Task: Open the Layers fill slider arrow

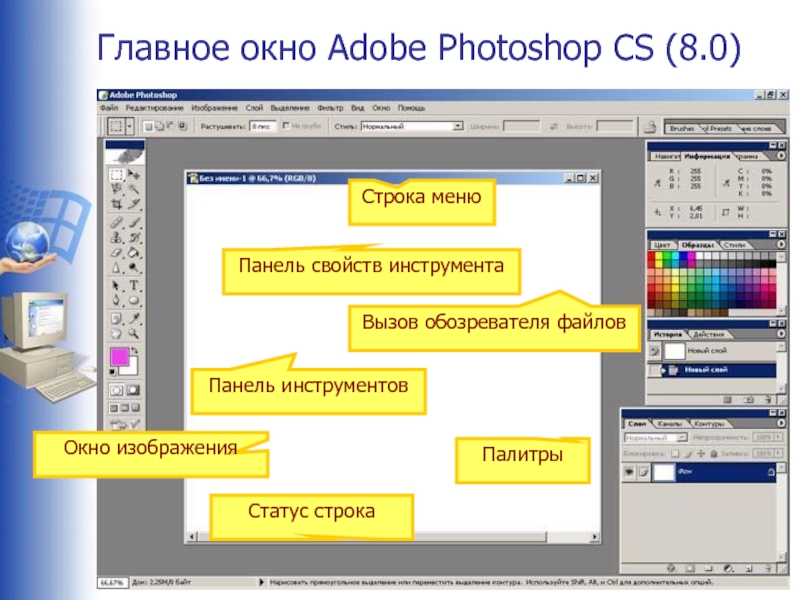Action: 778,453
